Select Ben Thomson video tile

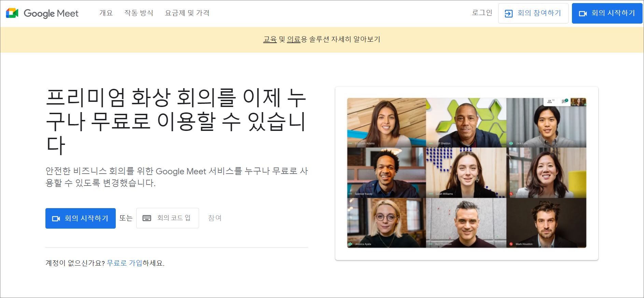(x=466, y=223)
